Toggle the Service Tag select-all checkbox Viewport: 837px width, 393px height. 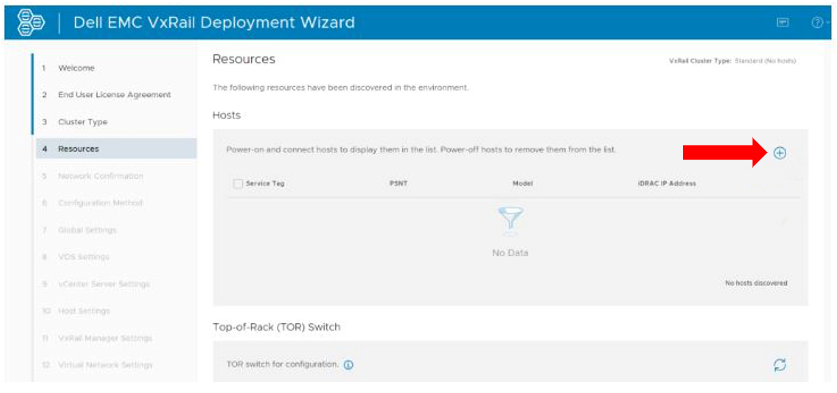click(238, 184)
